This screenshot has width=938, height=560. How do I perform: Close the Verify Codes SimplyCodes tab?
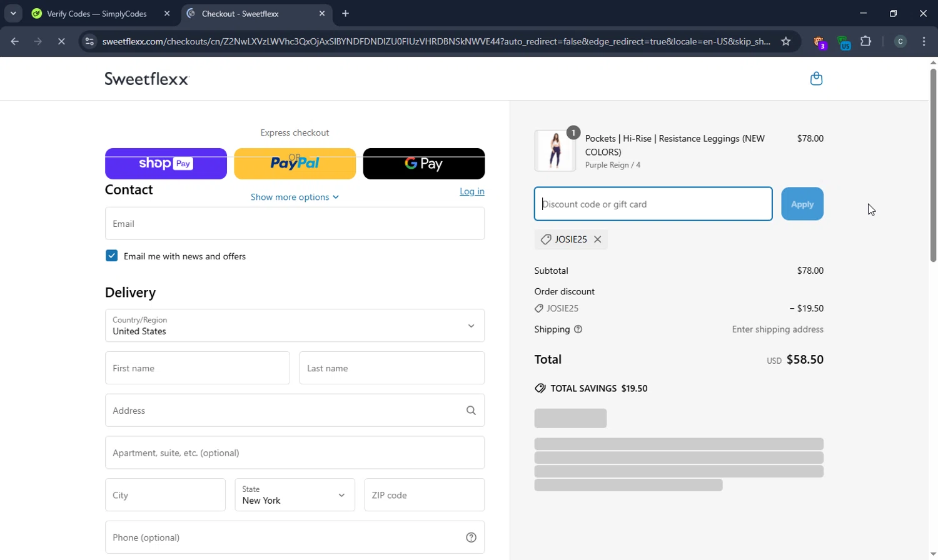coord(167,13)
